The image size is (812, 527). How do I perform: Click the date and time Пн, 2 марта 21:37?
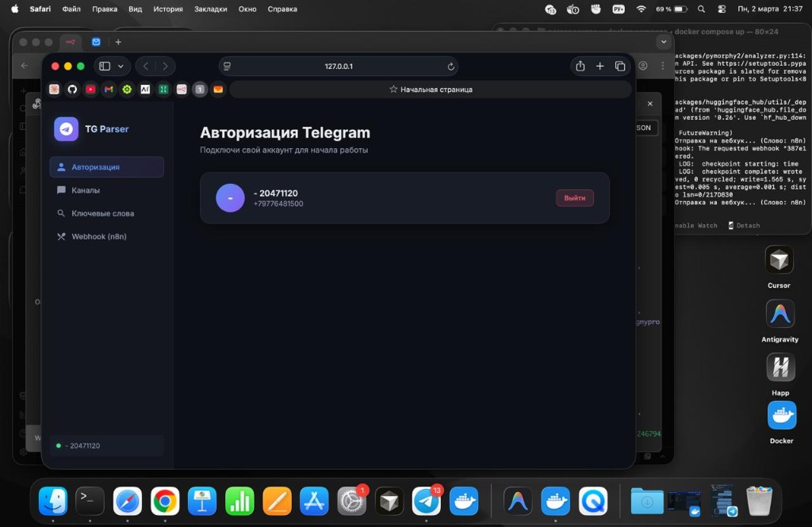click(x=770, y=9)
